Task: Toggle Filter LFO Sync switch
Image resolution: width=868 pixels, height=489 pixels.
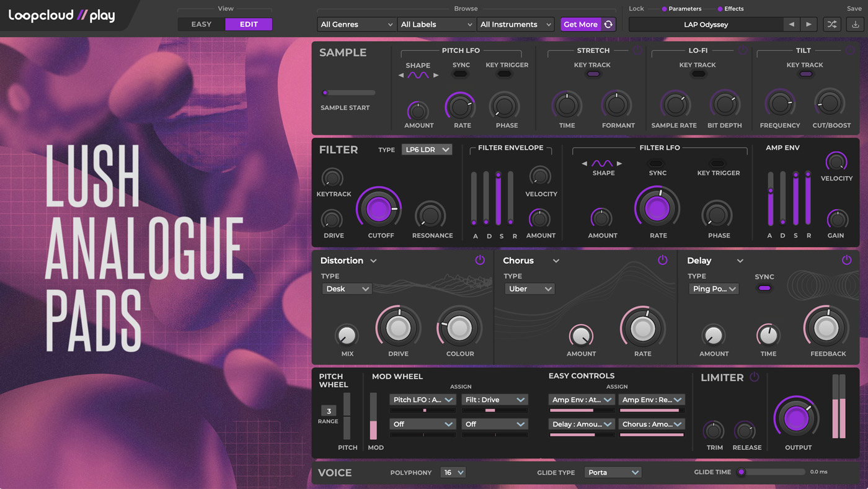Action: click(x=656, y=164)
